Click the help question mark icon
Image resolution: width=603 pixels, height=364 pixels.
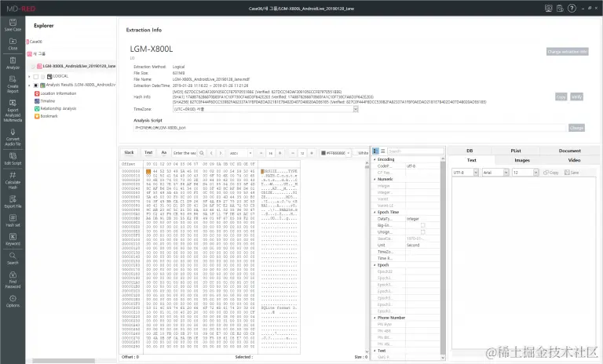(x=572, y=8)
